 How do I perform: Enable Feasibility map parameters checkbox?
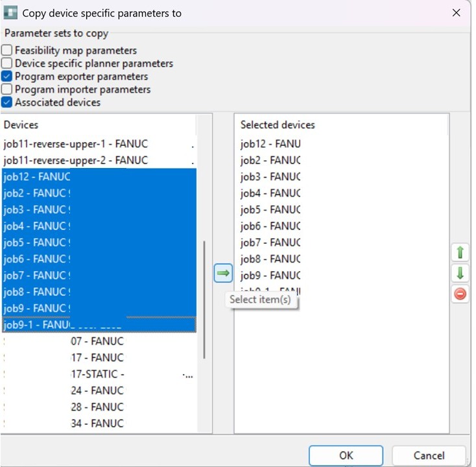[x=7, y=51]
